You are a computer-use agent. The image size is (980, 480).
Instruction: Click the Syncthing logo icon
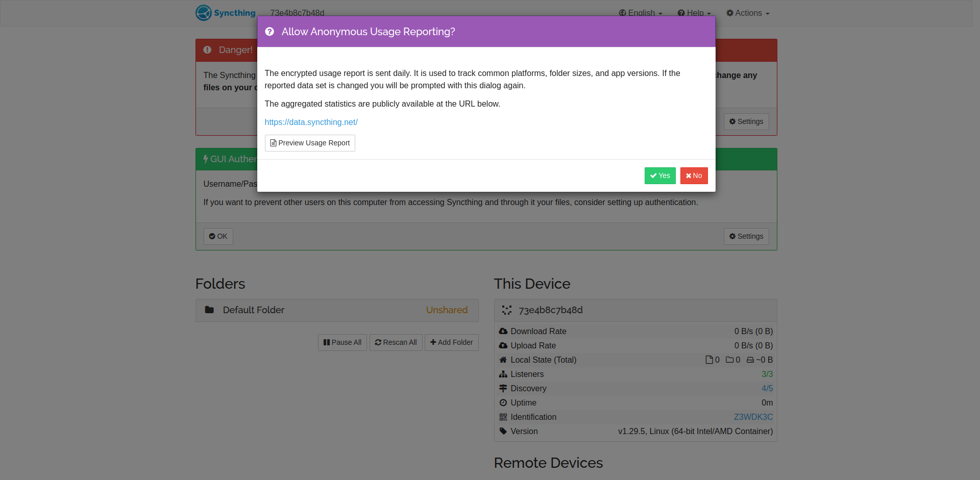pos(203,13)
